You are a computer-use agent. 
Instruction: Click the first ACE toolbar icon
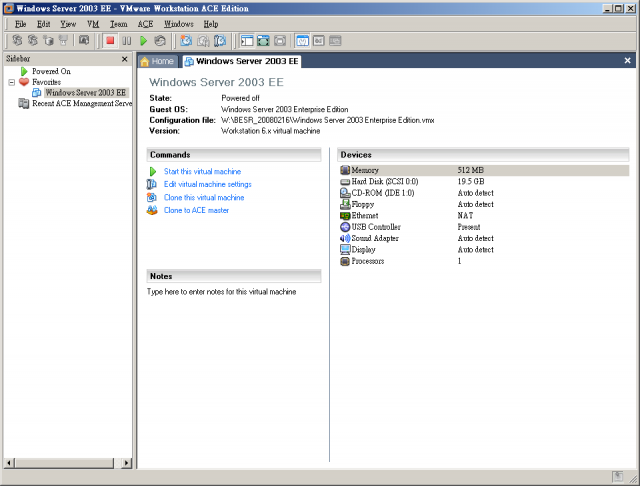click(17, 40)
